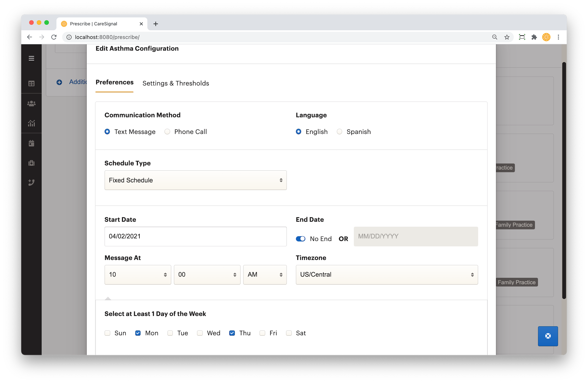Open the patients group icon in sidebar
This screenshot has height=383, width=588.
pos(31,104)
